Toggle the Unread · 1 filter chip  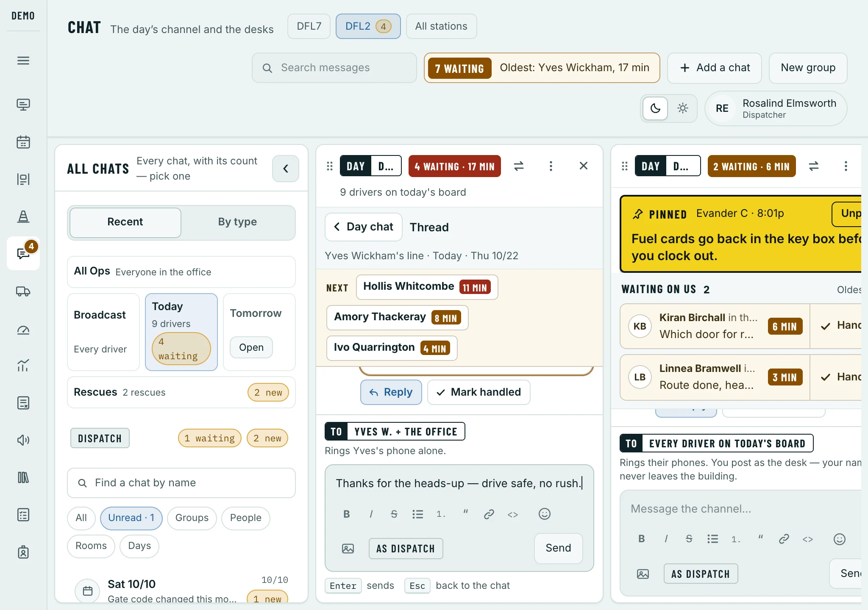click(x=131, y=518)
